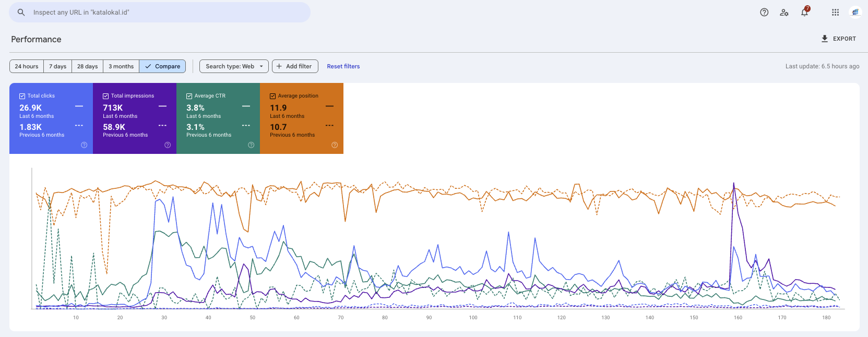Uncheck the Total clicks checkbox
Viewport: 868px width, 337px height.
22,96
